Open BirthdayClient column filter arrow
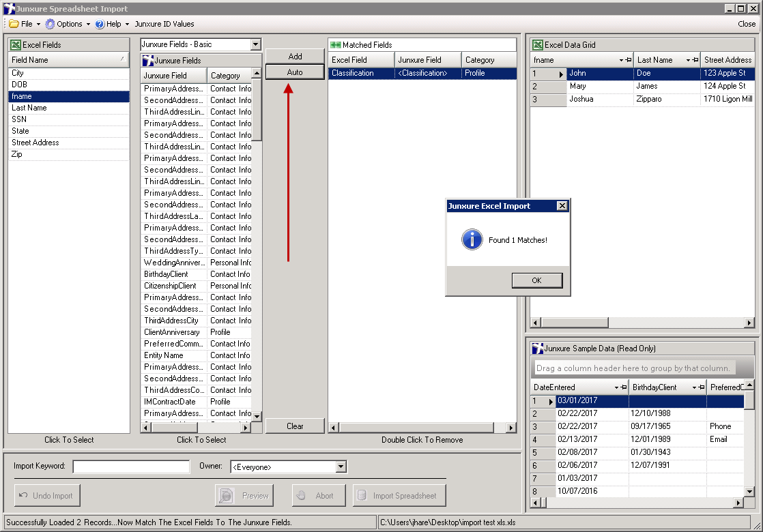The height and width of the screenshot is (532, 763). pyautogui.click(x=694, y=387)
